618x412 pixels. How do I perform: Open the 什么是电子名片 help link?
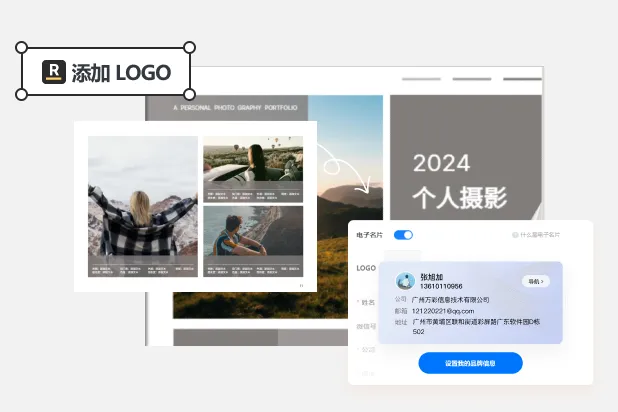540,235
